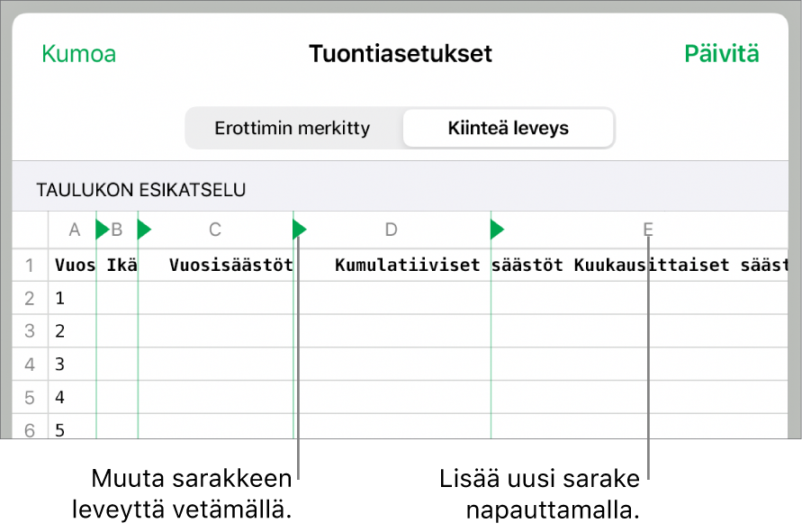Screen dimensions: 802x532
Task: Tap column header A
Action: (75, 230)
